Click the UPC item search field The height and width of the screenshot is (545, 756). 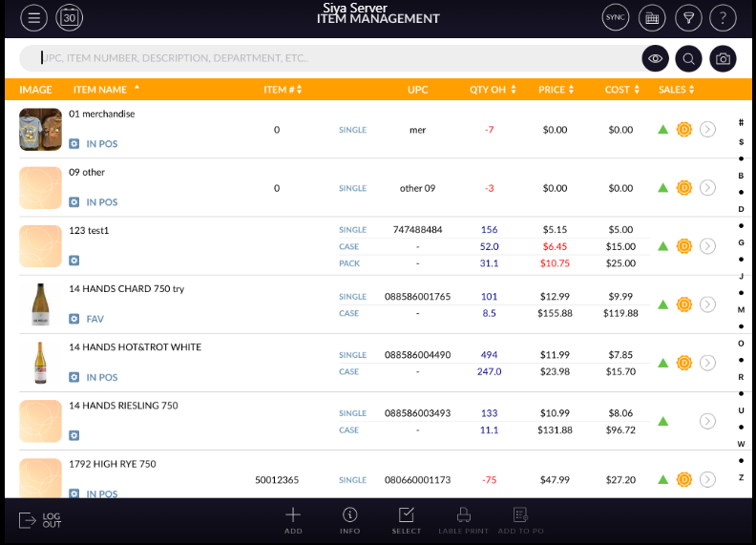click(325, 59)
